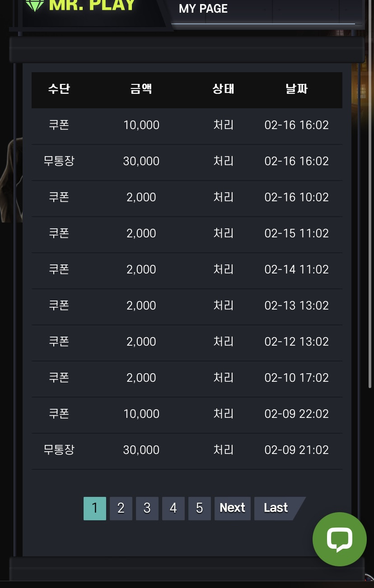Jump to the Last page
This screenshot has height=588, width=374.
[276, 508]
